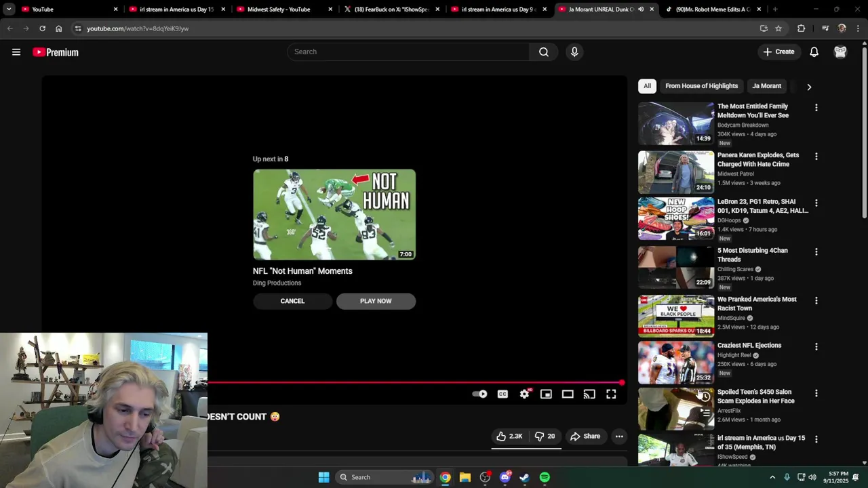Image resolution: width=868 pixels, height=488 pixels.
Task: Open the Ding Productions channel link
Action: (x=277, y=283)
